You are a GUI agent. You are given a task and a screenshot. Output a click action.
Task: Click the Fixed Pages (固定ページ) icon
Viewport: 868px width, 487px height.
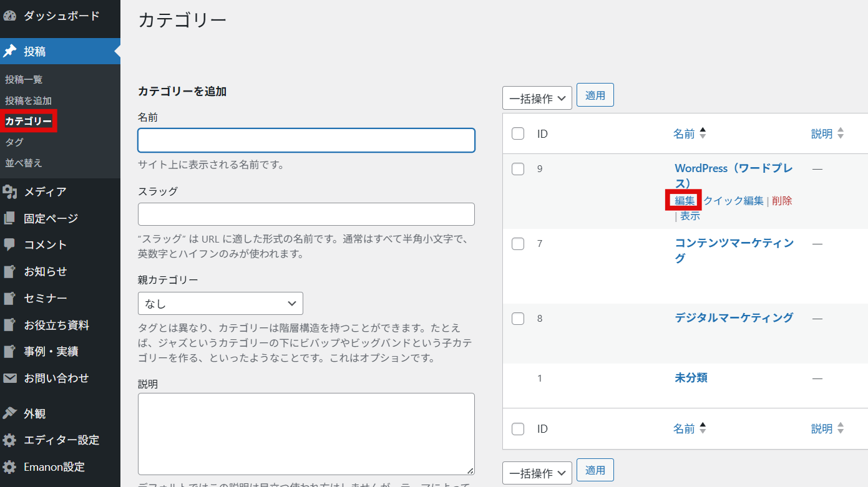point(10,219)
